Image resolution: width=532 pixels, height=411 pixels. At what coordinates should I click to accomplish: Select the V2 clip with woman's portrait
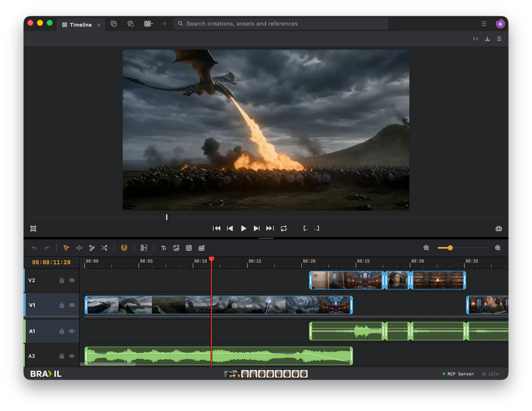[x=398, y=280]
